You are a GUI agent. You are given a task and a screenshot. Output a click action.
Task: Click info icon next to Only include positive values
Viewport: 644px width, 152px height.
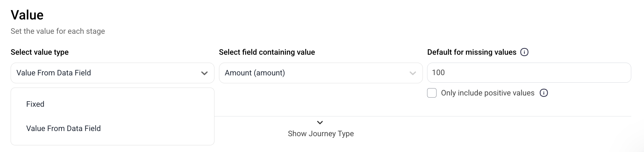coord(544,93)
